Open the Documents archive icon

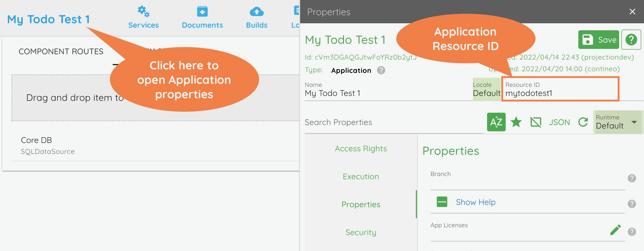point(202,11)
